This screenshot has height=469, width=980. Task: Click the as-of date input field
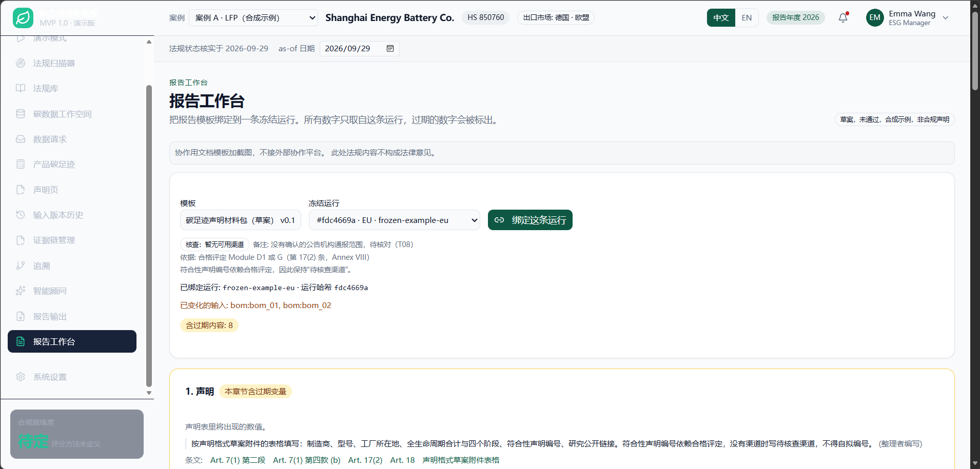359,49
